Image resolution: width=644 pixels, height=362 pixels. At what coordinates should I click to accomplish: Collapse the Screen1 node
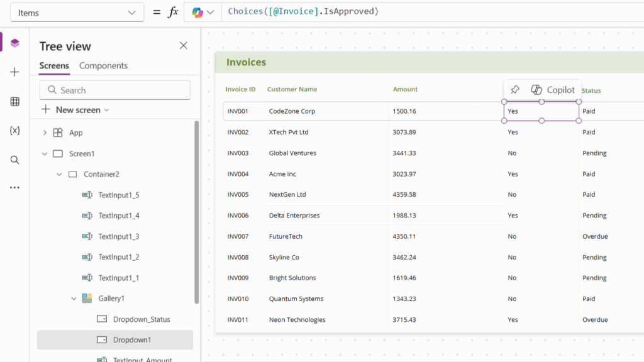pyautogui.click(x=45, y=153)
